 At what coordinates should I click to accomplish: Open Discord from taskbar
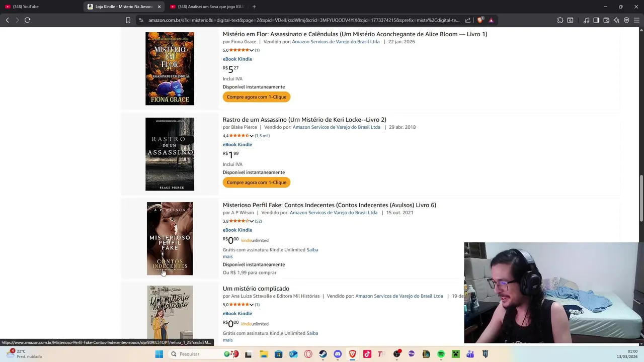(x=338, y=354)
